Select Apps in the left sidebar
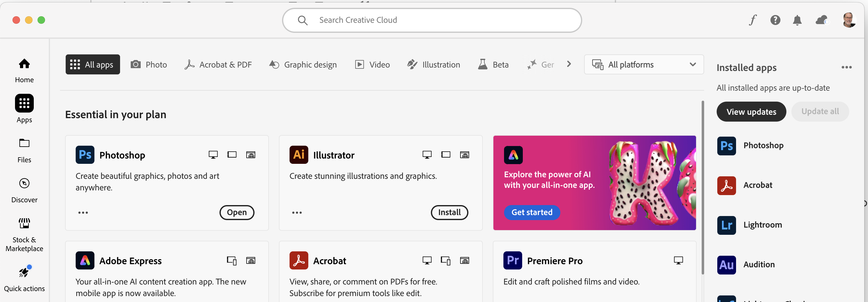868x302 pixels. (24, 108)
